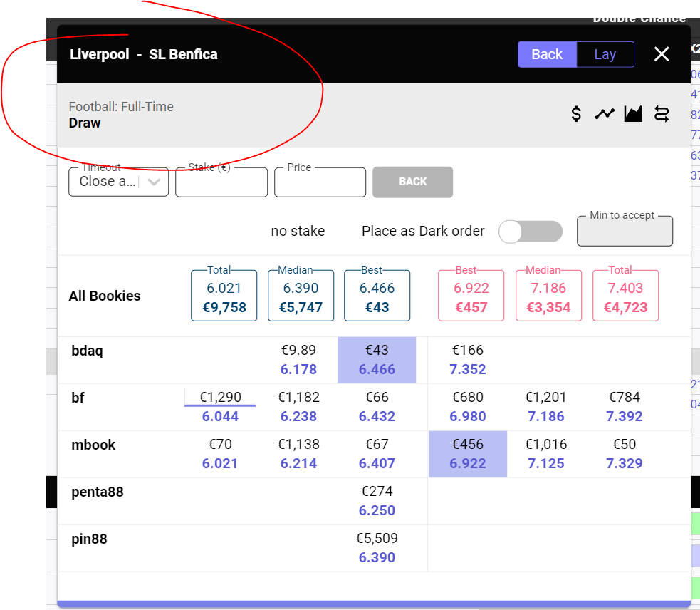Open the Timeout dropdown
The width and height of the screenshot is (700, 610).
(x=119, y=182)
